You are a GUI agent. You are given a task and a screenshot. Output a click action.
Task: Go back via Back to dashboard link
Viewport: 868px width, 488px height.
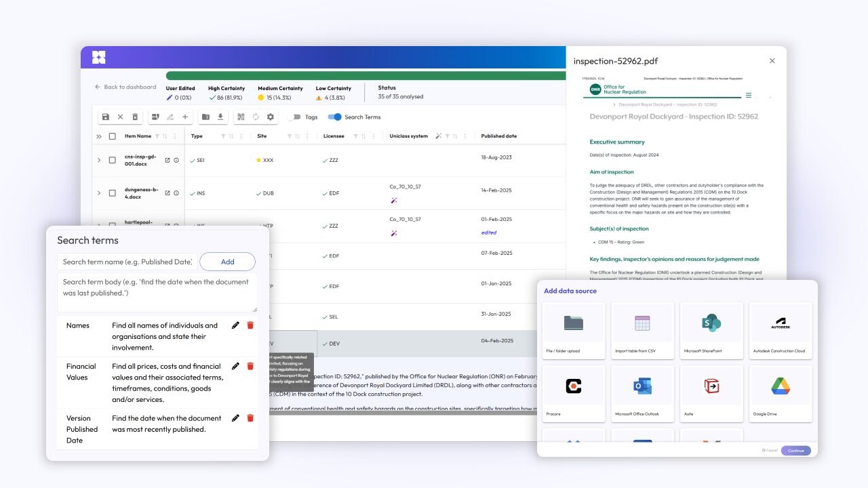pos(125,87)
